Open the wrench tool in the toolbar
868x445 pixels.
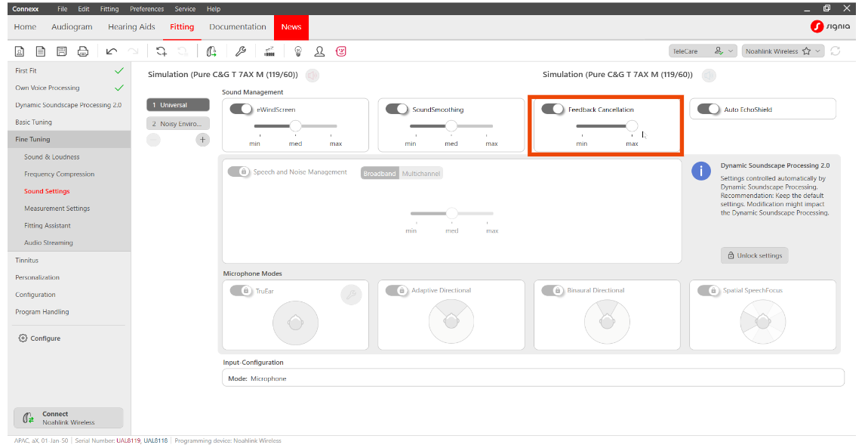[241, 51]
